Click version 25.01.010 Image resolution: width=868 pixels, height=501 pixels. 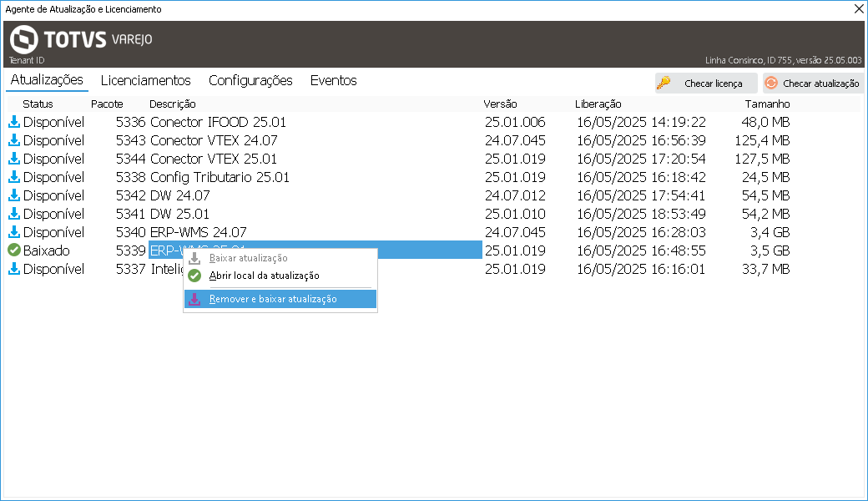click(515, 213)
